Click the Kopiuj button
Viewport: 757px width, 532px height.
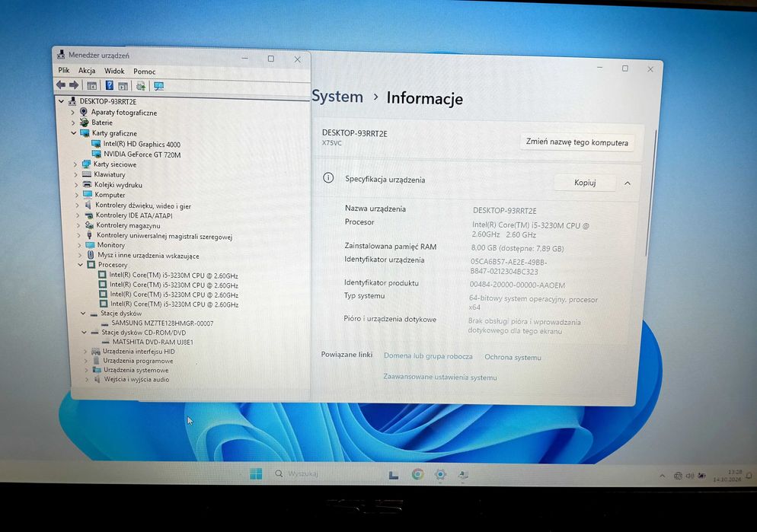585,183
